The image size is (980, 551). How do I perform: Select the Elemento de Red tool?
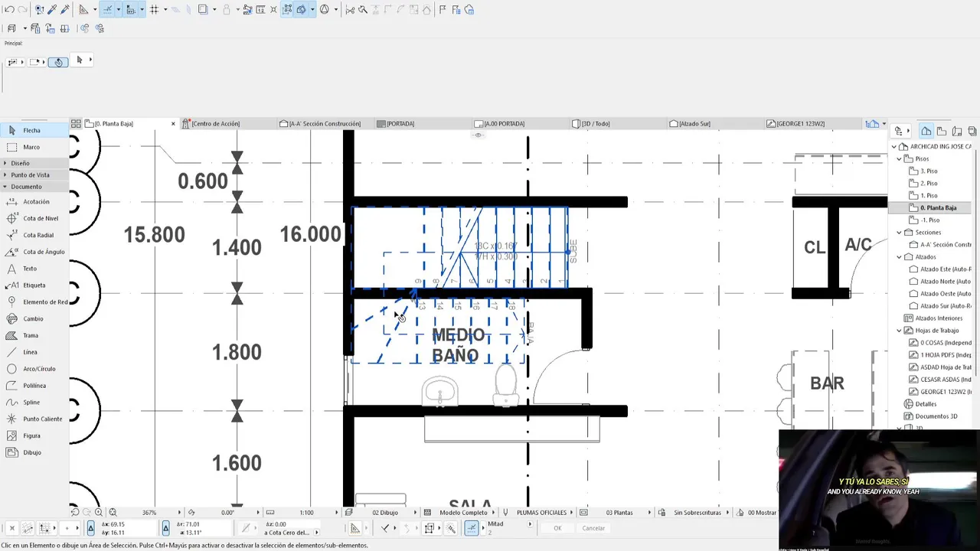coord(34,302)
